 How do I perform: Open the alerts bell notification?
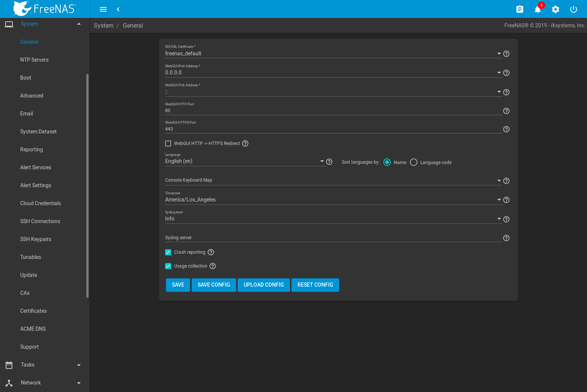[538, 9]
